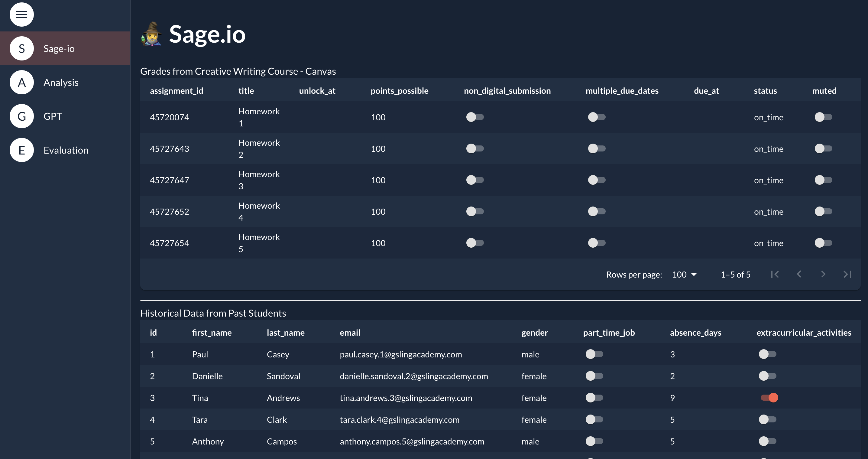Open Evaluation page in sidebar

(x=66, y=150)
